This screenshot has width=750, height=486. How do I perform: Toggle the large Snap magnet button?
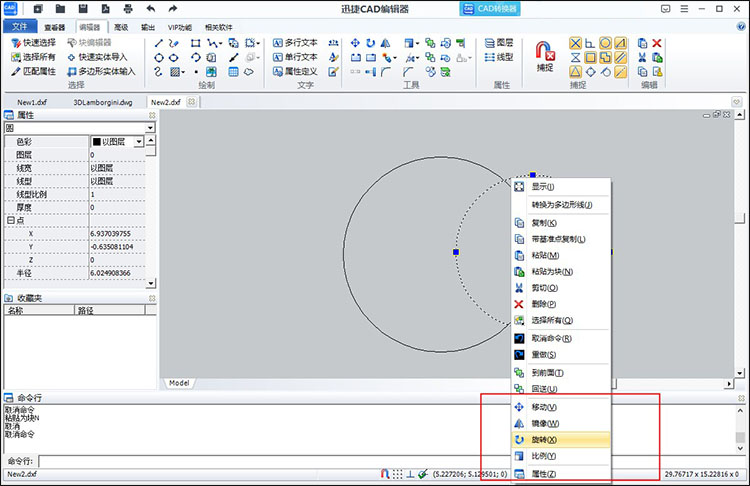point(545,57)
